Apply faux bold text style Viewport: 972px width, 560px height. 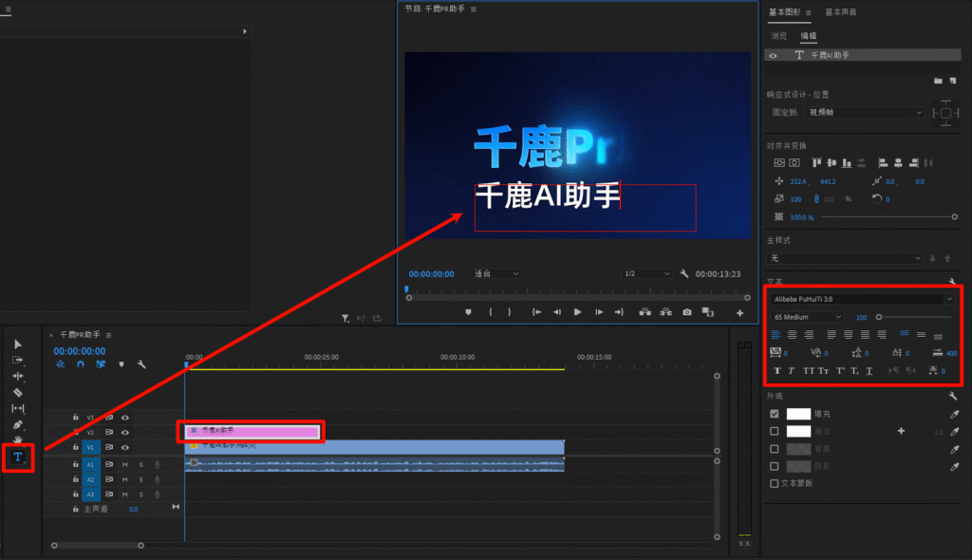[776, 371]
